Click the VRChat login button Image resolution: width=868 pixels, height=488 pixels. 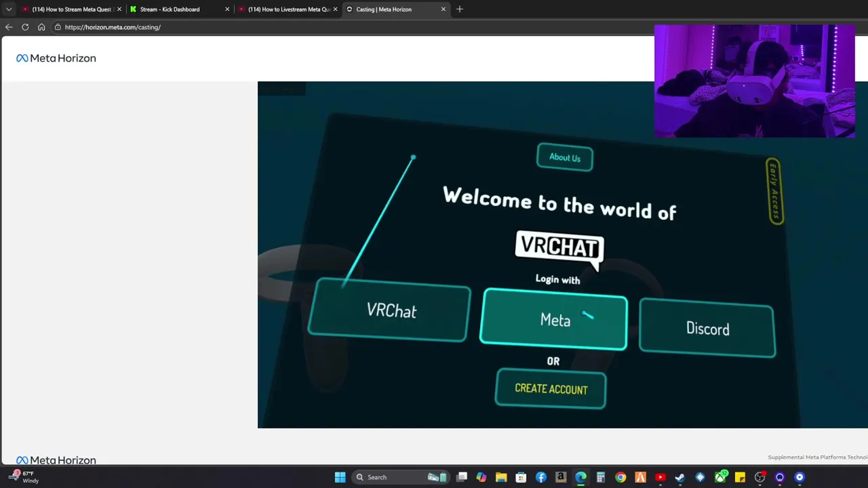389,310
